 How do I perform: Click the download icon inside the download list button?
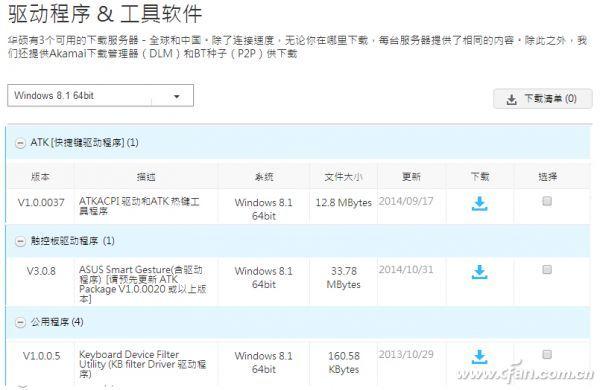click(511, 100)
